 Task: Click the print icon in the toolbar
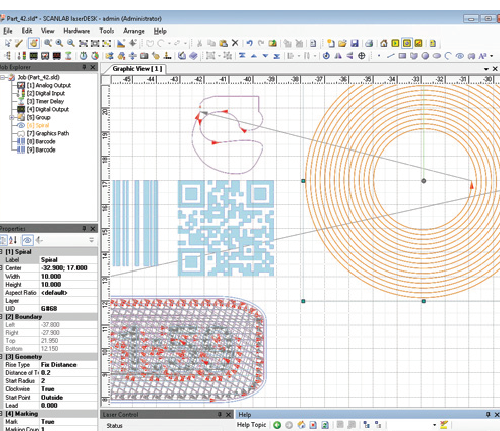369,43
